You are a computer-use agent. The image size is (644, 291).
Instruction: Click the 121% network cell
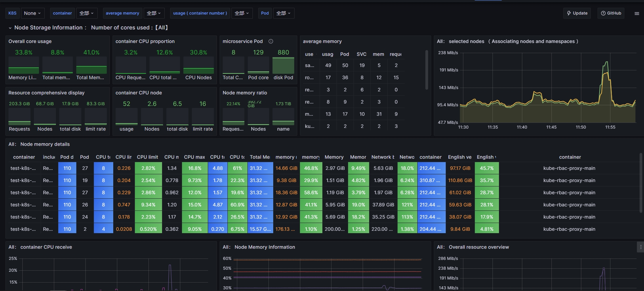coord(407,205)
